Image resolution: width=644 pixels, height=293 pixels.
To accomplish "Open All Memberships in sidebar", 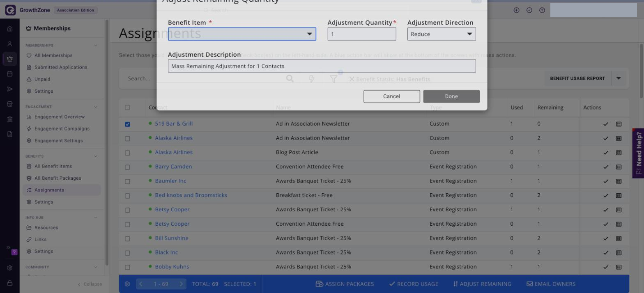I will (x=53, y=55).
